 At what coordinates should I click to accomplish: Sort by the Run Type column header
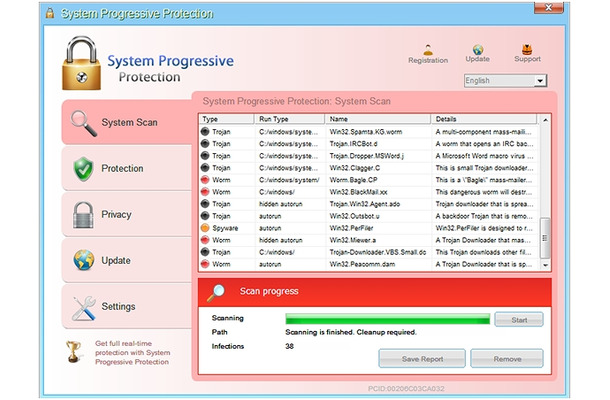pos(289,119)
